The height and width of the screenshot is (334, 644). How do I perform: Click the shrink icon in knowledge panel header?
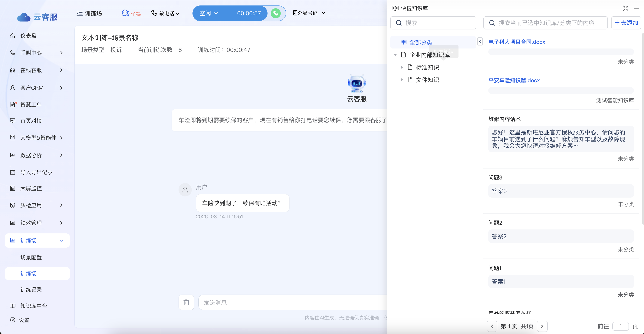click(x=626, y=8)
